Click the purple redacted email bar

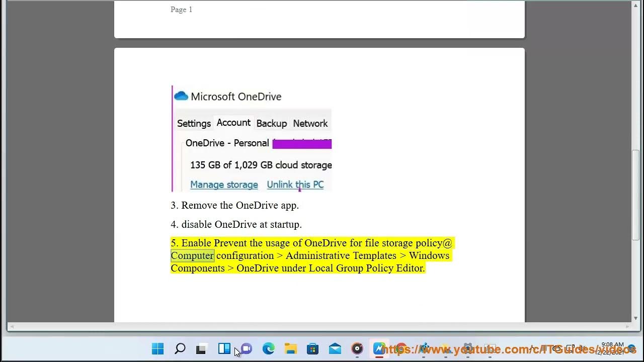(x=302, y=144)
